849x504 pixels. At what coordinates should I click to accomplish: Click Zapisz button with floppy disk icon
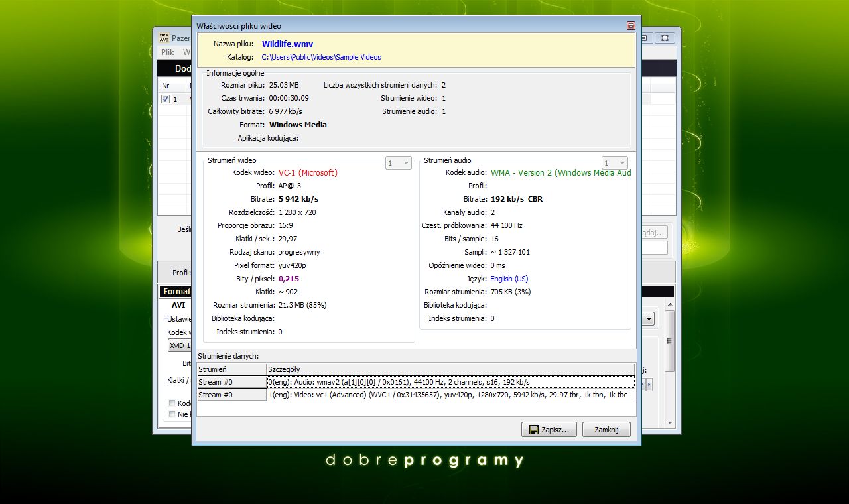point(549,430)
